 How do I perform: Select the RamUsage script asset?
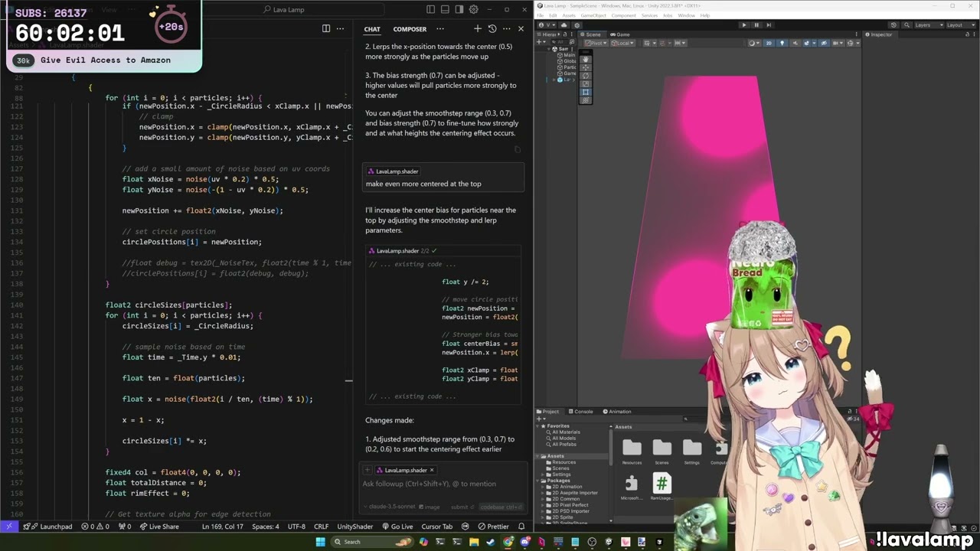661,487
